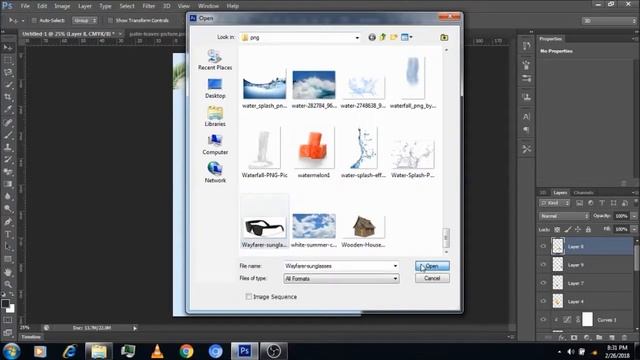Click the file list vertical scrollbar thumb

446,238
